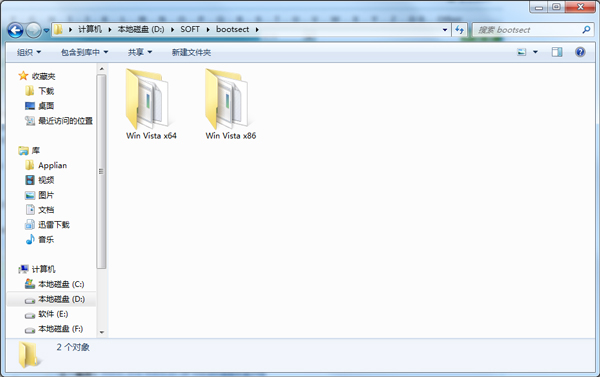The width and height of the screenshot is (600, 377).
Task: Expand the arrow after 计算机 breadcrumb
Action: coord(110,29)
